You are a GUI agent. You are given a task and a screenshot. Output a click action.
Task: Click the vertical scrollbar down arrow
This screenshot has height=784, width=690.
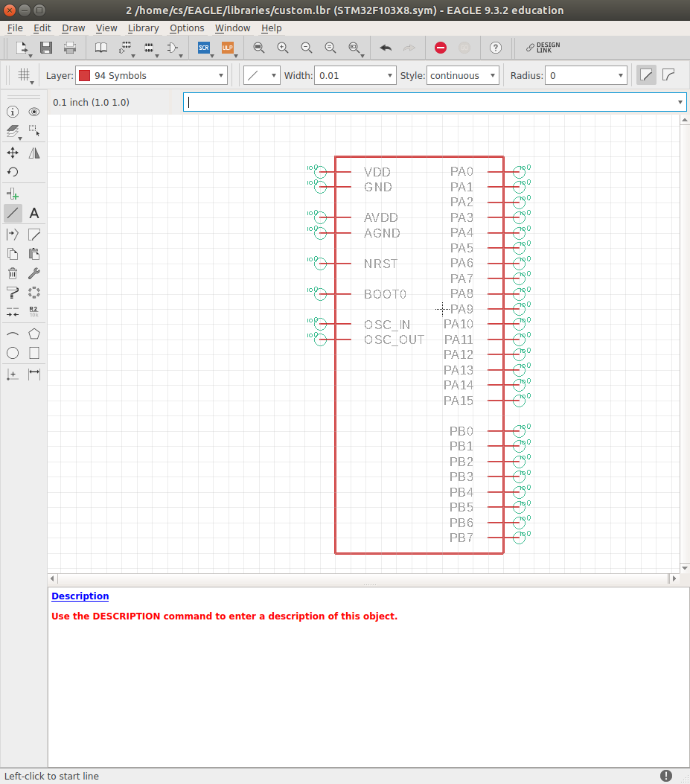(685, 568)
